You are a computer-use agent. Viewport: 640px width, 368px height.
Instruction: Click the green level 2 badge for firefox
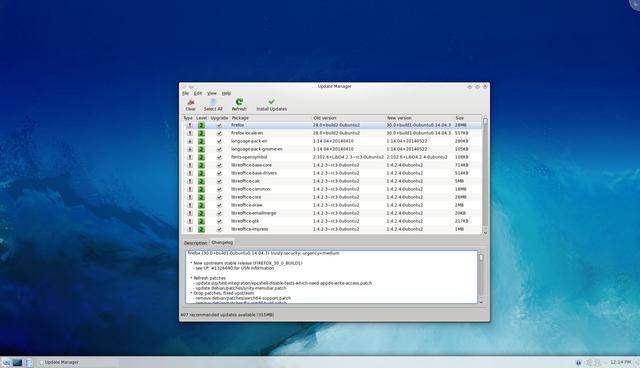[x=201, y=125]
